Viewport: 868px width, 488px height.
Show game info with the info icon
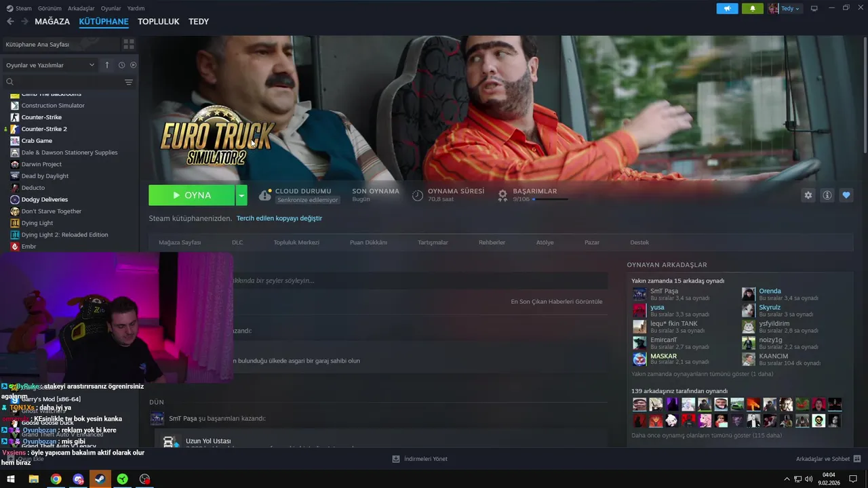coord(827,195)
